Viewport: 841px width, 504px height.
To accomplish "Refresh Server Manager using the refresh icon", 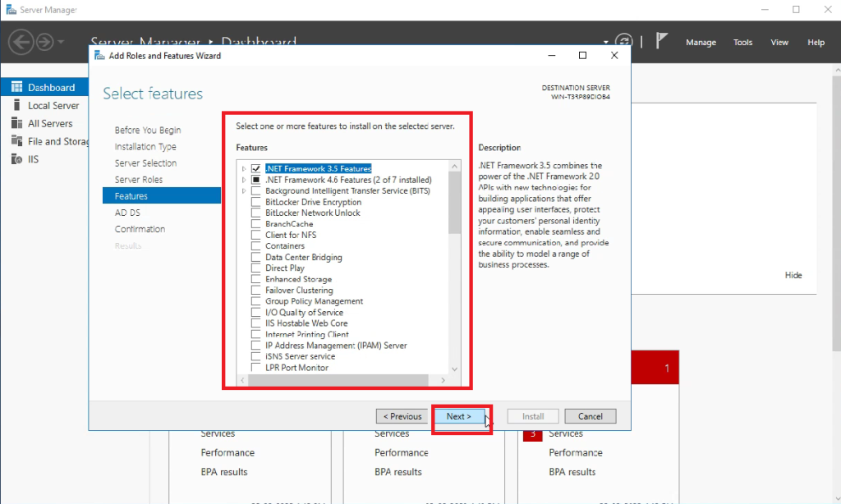I will coord(624,39).
